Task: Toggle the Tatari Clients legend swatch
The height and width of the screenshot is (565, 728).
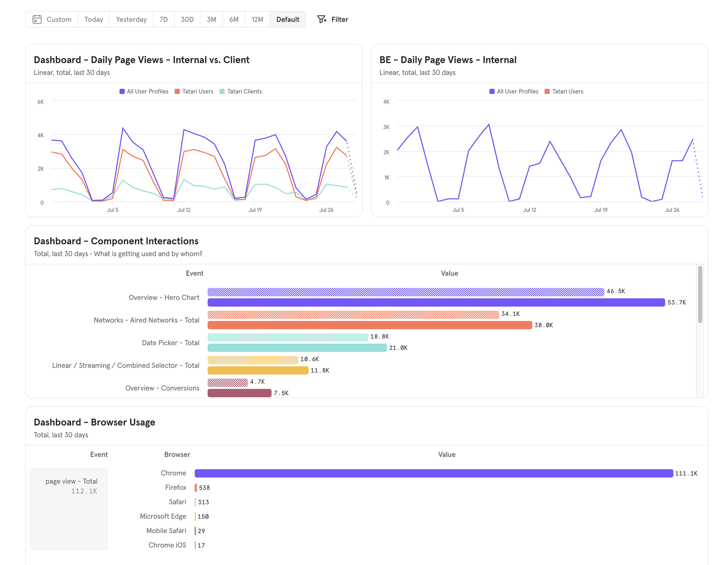Action: coord(222,91)
